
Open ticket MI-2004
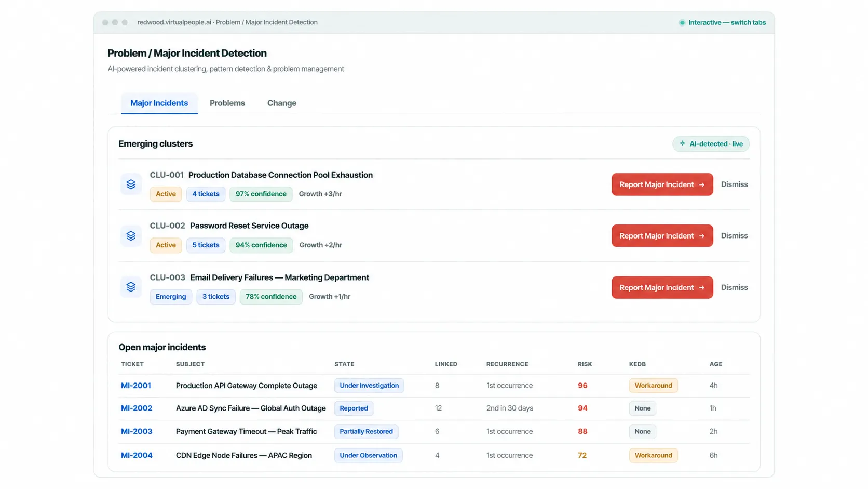pyautogui.click(x=137, y=455)
